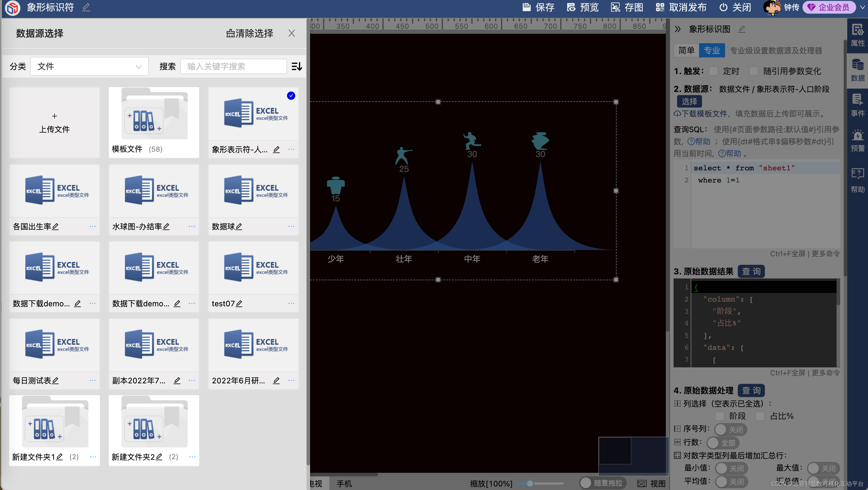Click the 关闭 power button in header
The image size is (868, 490).
pos(735,7)
